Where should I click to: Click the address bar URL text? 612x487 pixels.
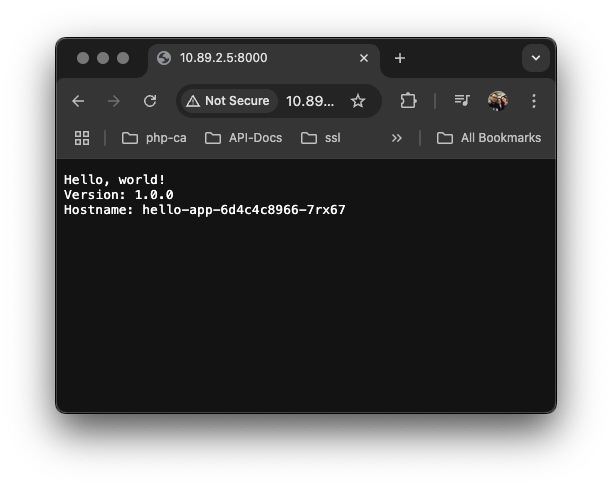point(310,101)
